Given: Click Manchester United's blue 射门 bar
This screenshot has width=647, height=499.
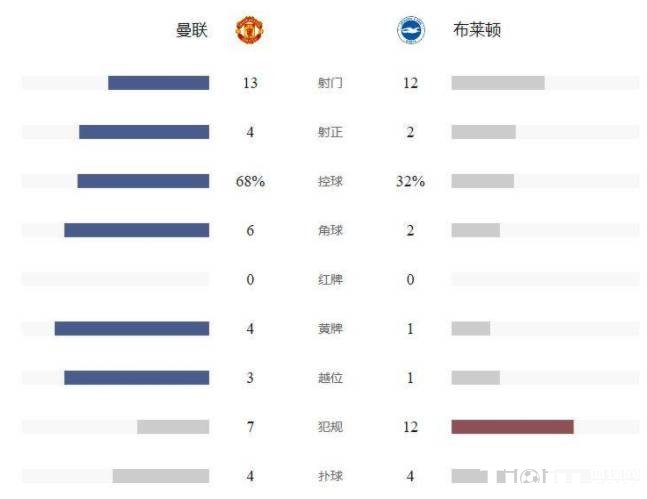Looking at the screenshot, I should (158, 83).
